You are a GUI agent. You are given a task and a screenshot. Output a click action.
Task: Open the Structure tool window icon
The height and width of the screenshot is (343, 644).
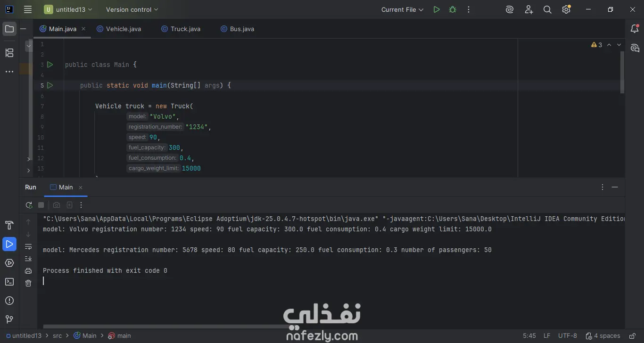click(x=9, y=53)
